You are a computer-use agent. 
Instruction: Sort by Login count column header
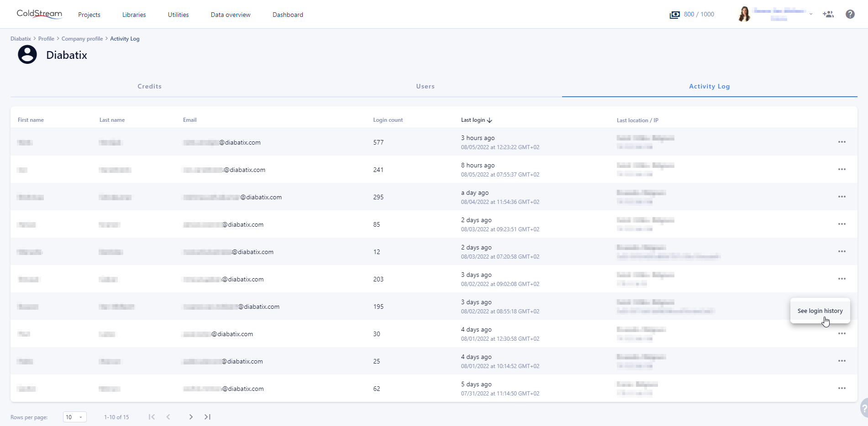388,120
